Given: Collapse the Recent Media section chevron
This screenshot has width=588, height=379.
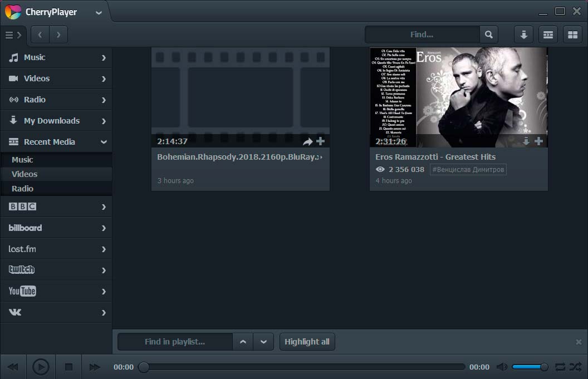Looking at the screenshot, I should click(x=104, y=142).
